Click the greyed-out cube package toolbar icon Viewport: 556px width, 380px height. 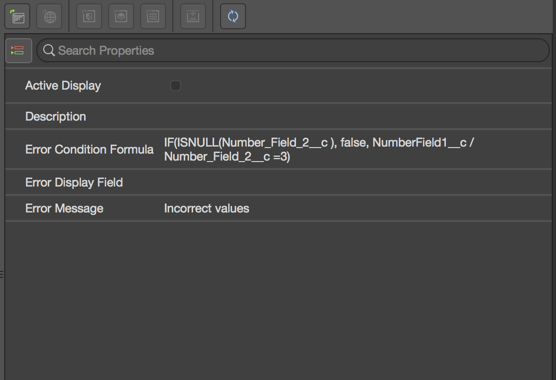tap(121, 16)
